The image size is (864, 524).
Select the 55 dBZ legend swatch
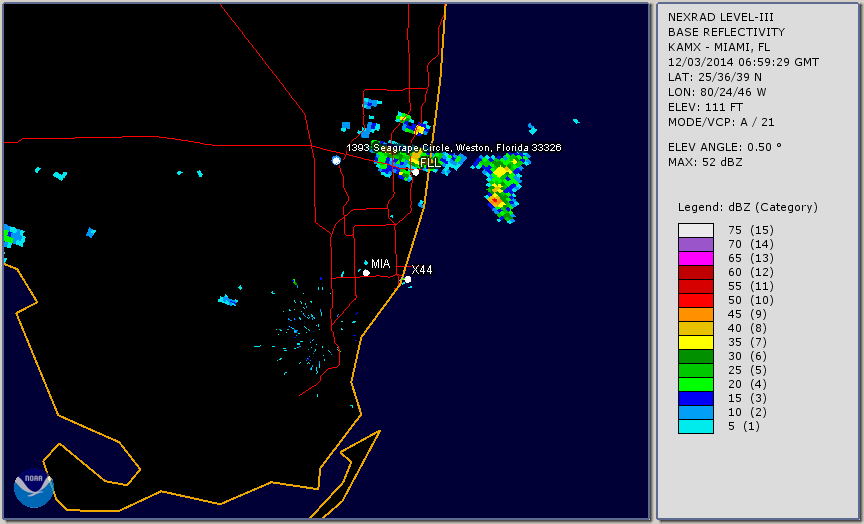[696, 287]
